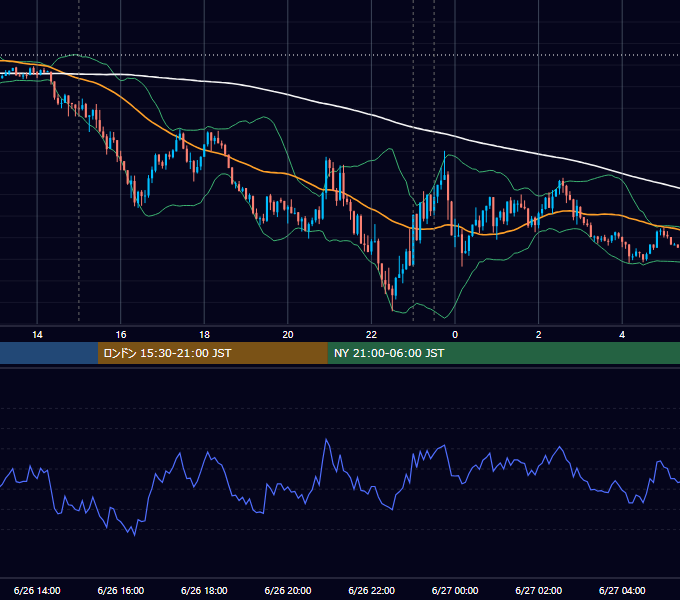Click the 22 hour label on price chart axis

point(371,335)
